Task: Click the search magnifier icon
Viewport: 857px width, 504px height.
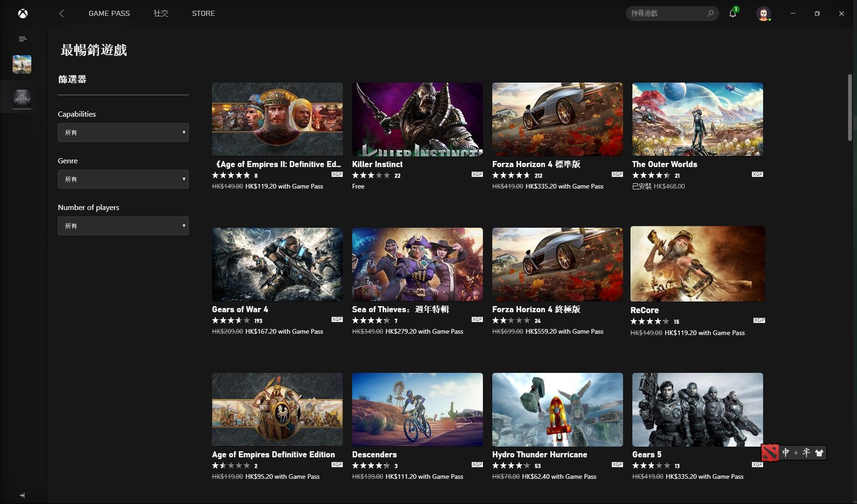Action: [710, 13]
